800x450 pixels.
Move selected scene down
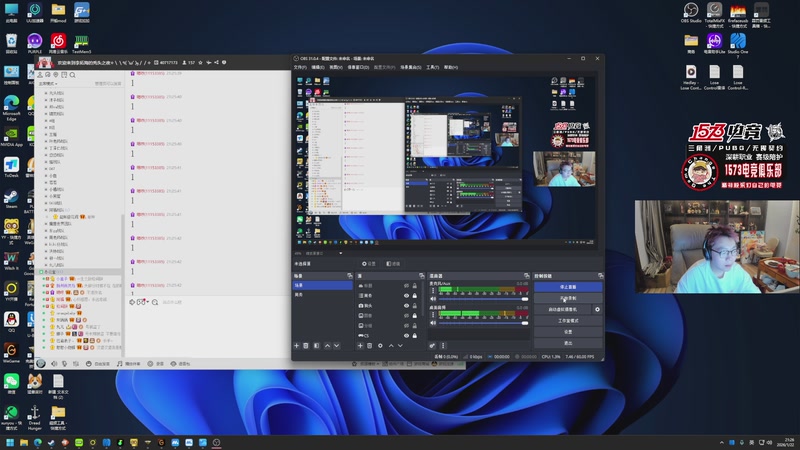pos(337,345)
